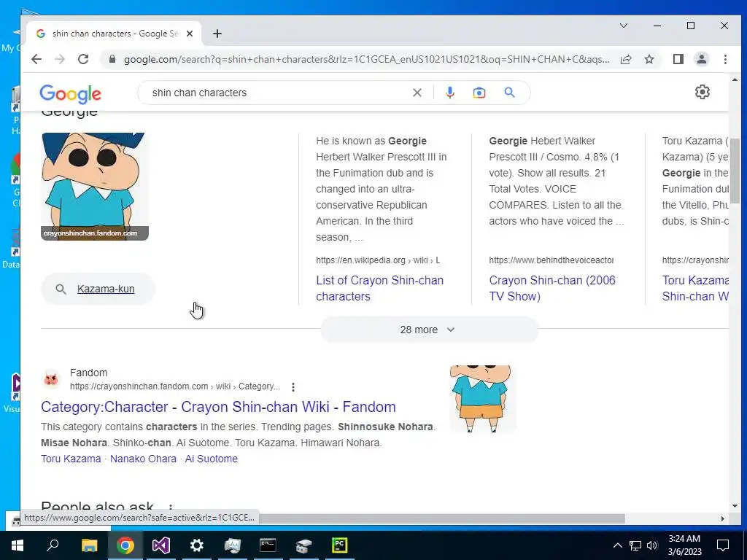The width and height of the screenshot is (747, 560).
Task: View site information lock icon
Action: pyautogui.click(x=112, y=59)
